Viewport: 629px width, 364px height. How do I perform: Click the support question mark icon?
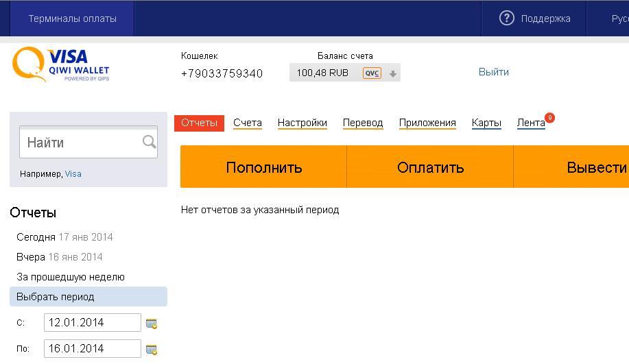[507, 19]
